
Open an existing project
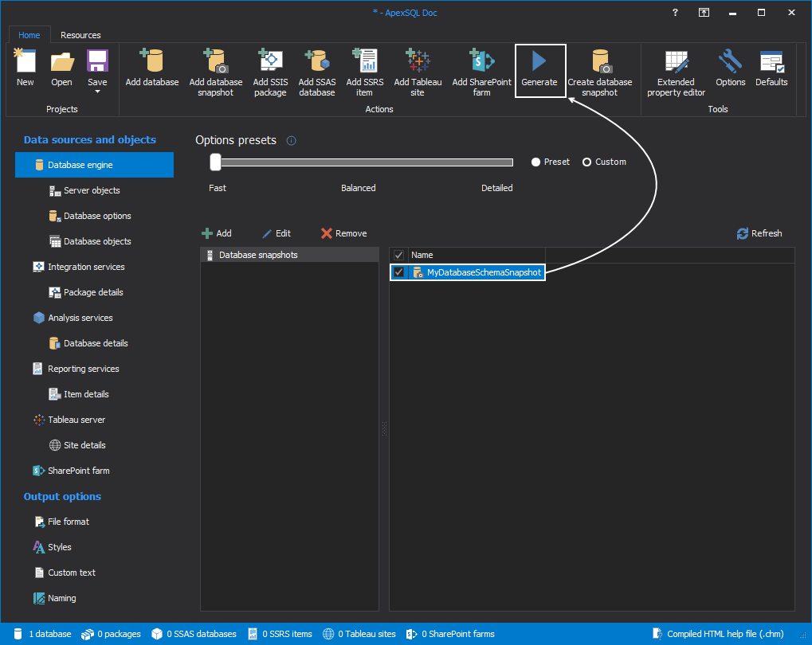pos(61,68)
